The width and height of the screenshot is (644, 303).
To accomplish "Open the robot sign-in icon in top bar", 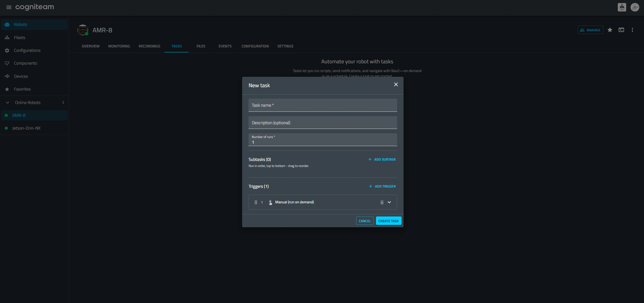I will coord(622,7).
